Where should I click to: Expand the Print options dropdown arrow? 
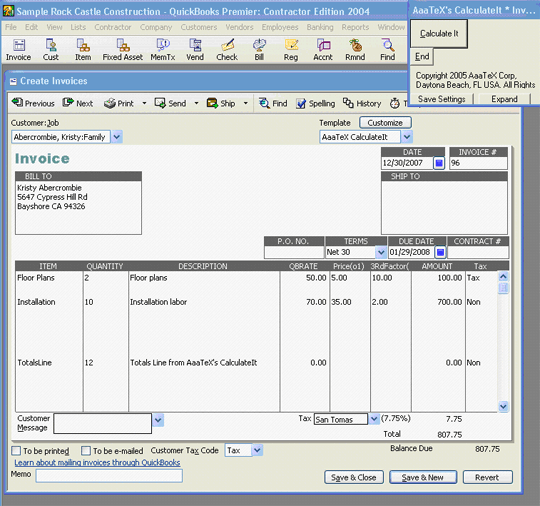tap(144, 103)
